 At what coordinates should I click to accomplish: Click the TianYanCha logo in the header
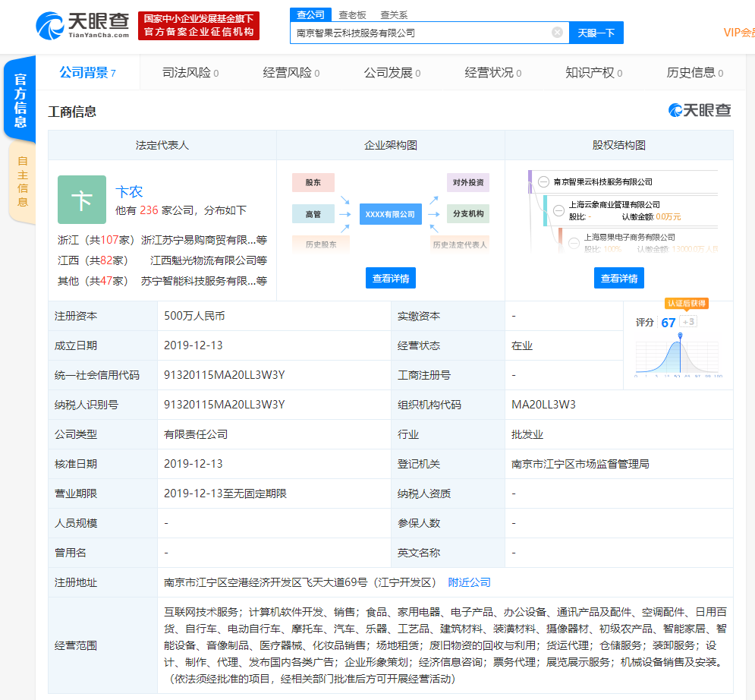click(x=82, y=26)
